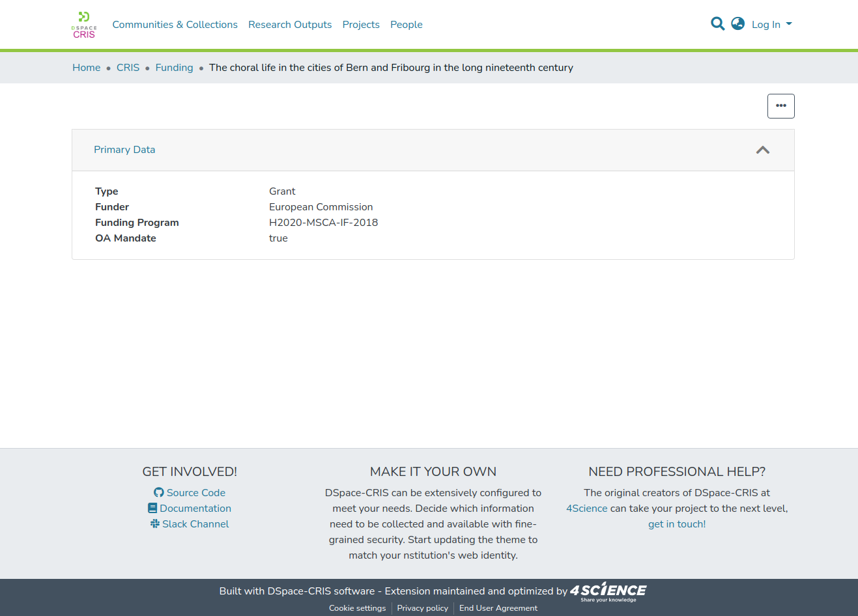Open Communities & Collections menu

(x=175, y=25)
